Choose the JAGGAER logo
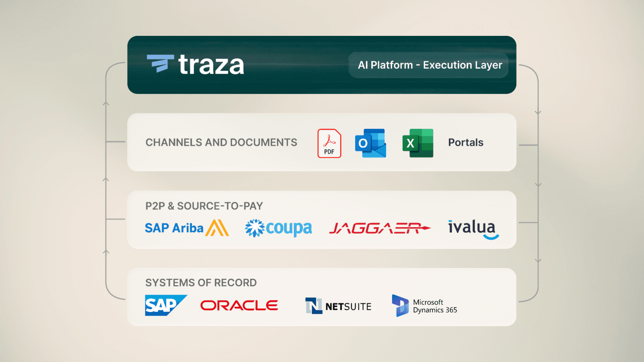 pyautogui.click(x=380, y=228)
